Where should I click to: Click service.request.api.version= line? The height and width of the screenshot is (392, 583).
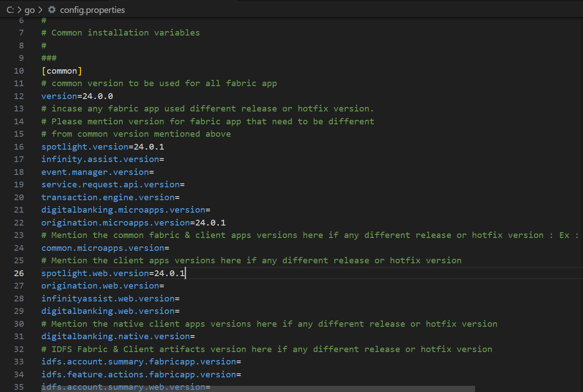coord(113,184)
